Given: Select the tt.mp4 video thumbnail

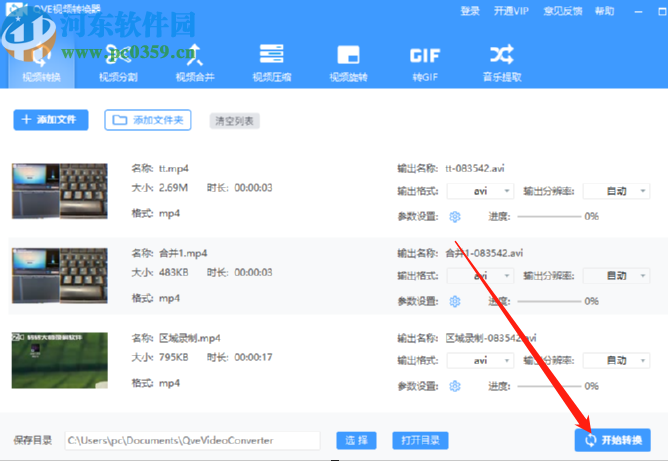Looking at the screenshot, I should (x=60, y=191).
